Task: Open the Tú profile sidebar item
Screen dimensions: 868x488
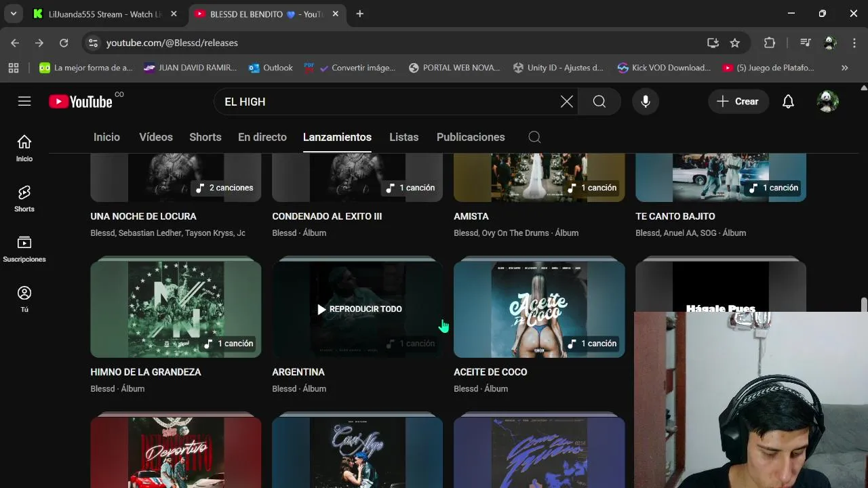Action: click(24, 299)
